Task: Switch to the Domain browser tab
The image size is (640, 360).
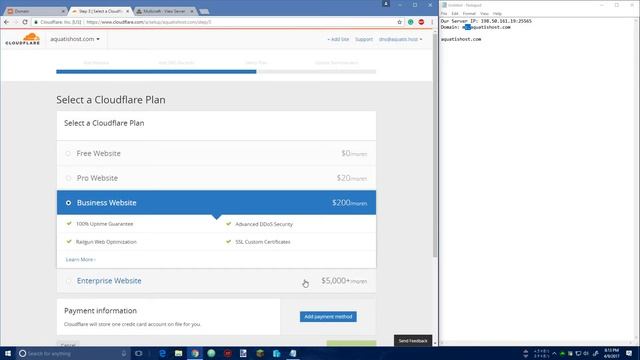Action: click(x=34, y=11)
